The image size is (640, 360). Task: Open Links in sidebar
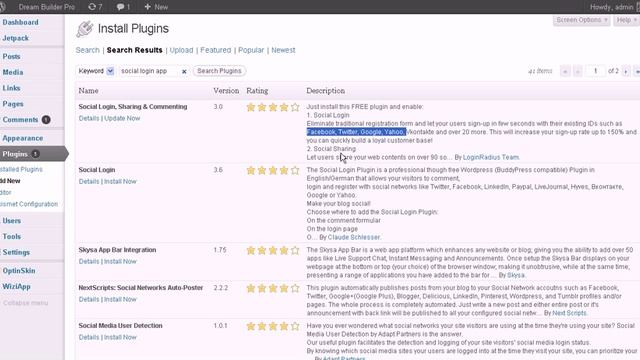click(x=11, y=88)
